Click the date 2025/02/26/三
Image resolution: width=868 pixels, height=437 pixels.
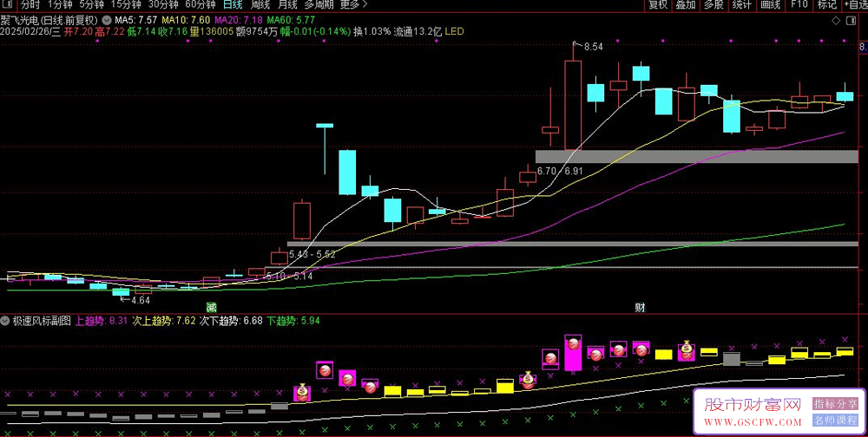click(x=30, y=31)
